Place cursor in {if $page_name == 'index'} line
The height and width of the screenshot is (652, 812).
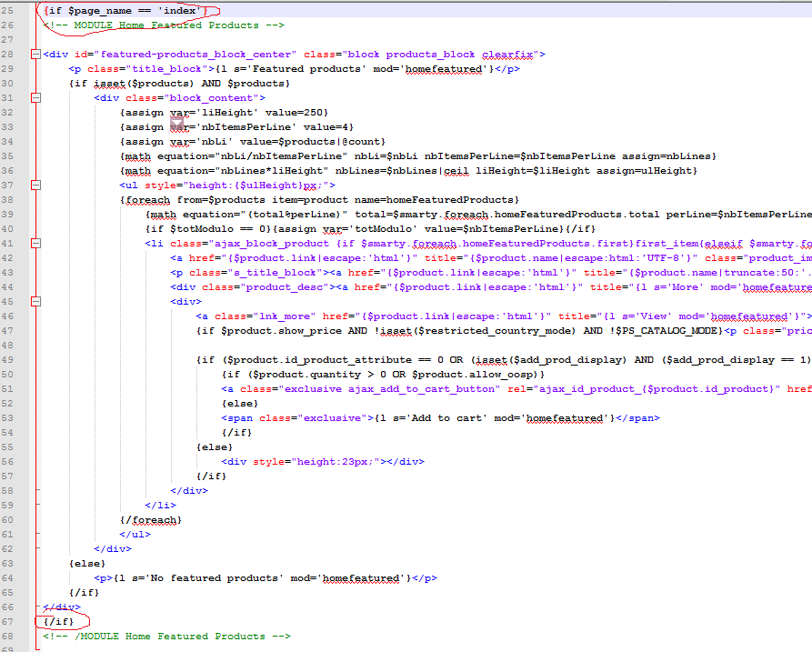tap(125, 10)
